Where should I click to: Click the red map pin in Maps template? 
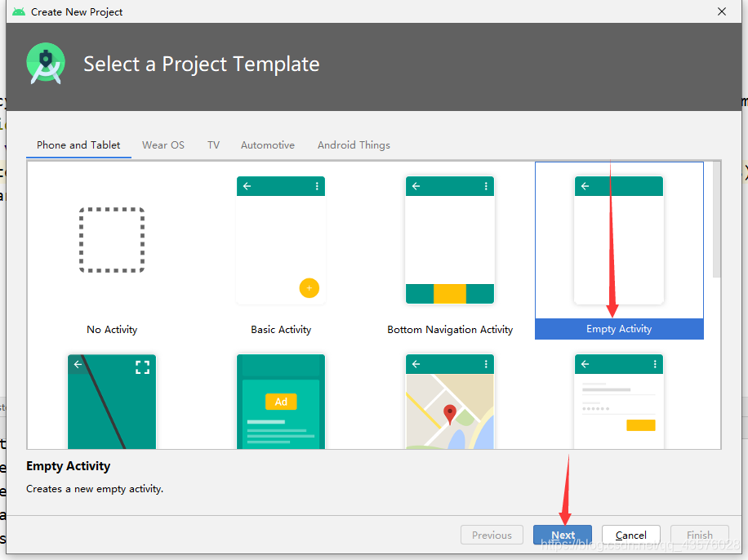[x=449, y=414]
